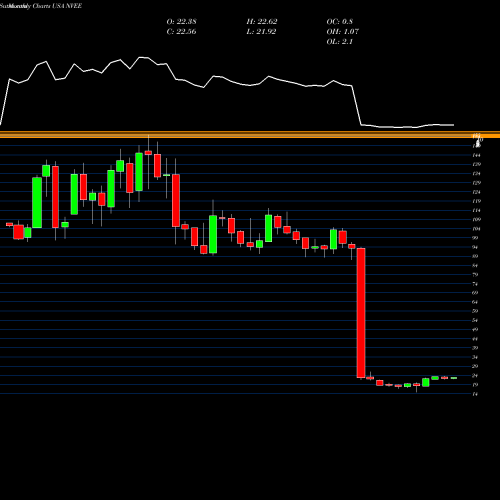
Task: Click the 34 price axis label
Action: pyautogui.click(x=475, y=357)
